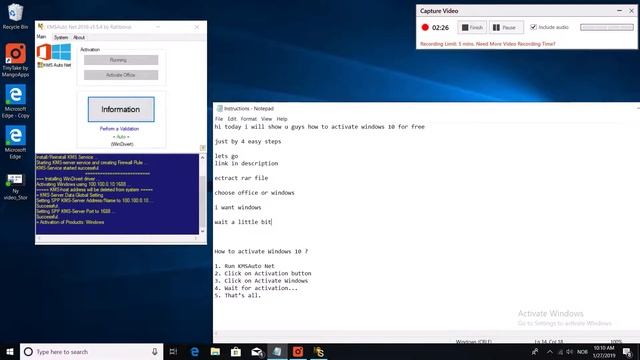Open Task View from the taskbar

pos(173,351)
